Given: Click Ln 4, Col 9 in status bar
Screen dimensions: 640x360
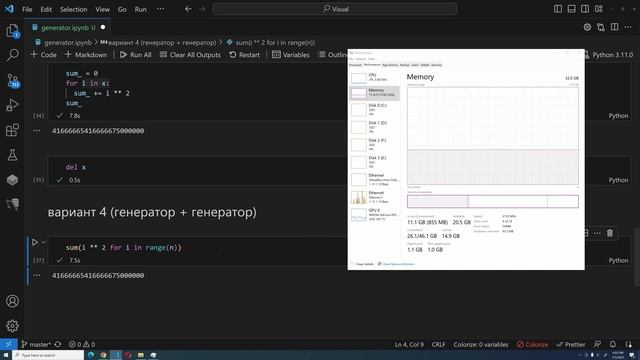Looking at the screenshot, I should coord(409,344).
